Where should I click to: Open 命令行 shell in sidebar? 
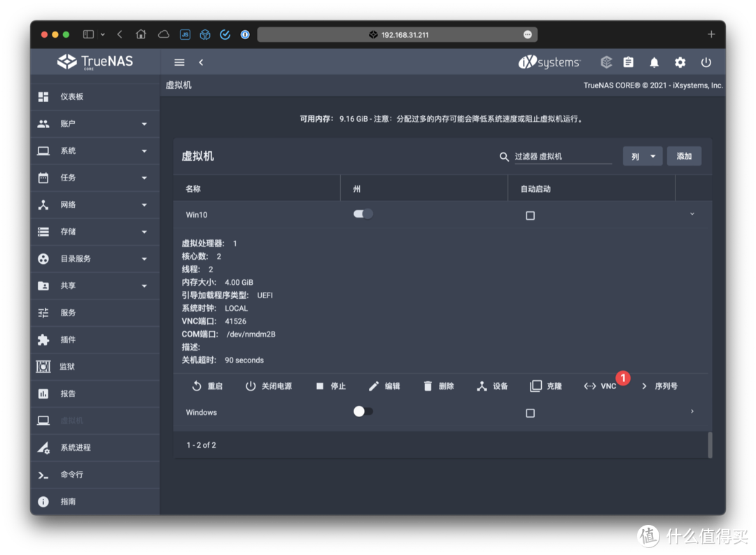click(x=95, y=475)
